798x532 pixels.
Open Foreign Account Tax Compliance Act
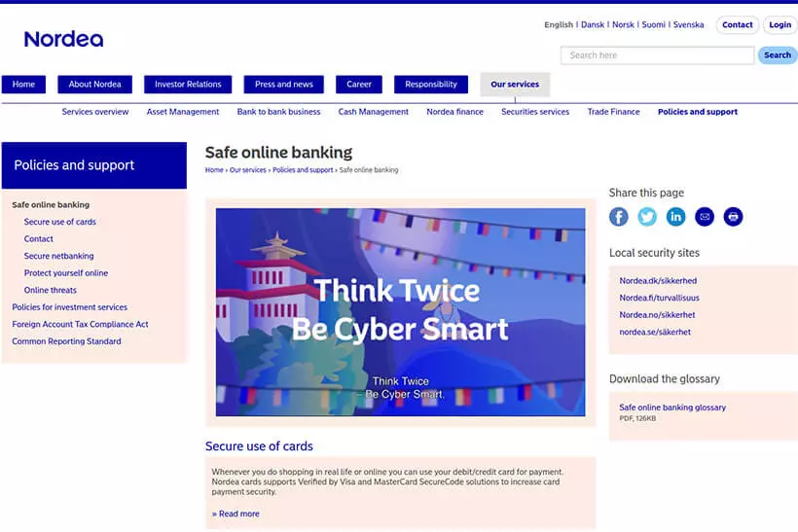(x=80, y=325)
